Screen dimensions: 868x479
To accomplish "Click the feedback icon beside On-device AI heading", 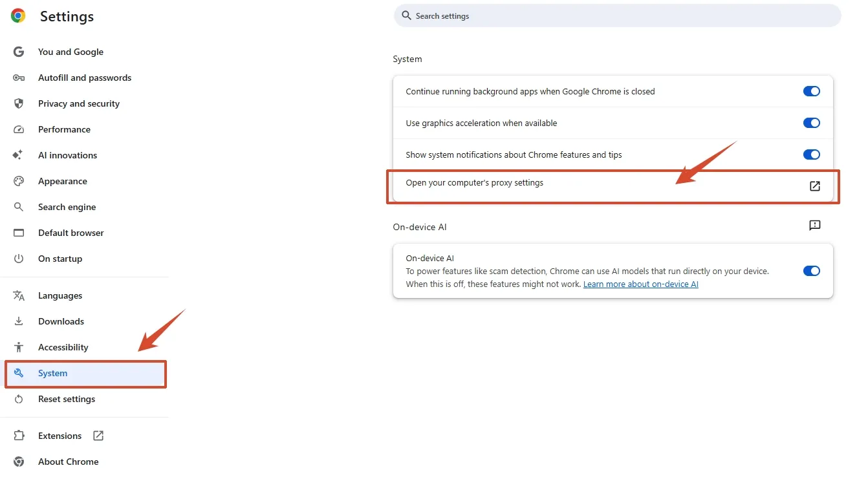I will click(x=815, y=226).
